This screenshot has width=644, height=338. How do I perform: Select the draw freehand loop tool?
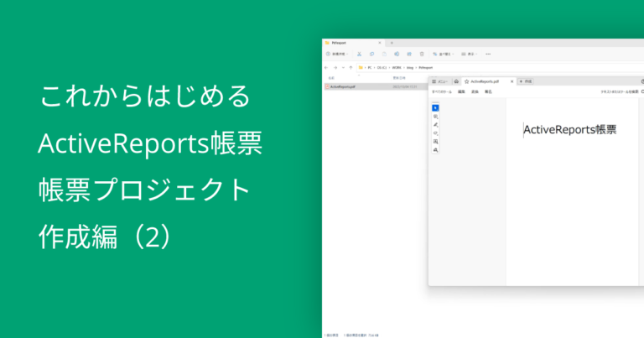click(x=435, y=133)
